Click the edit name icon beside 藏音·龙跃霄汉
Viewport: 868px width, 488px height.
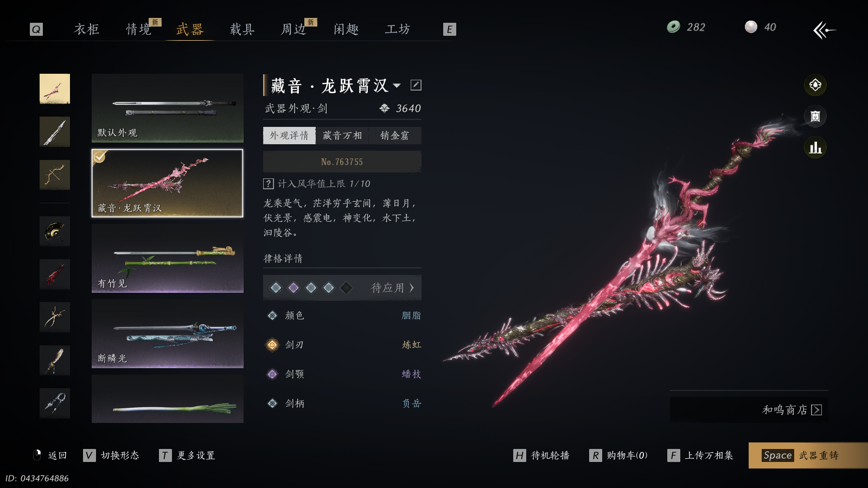[x=416, y=85]
